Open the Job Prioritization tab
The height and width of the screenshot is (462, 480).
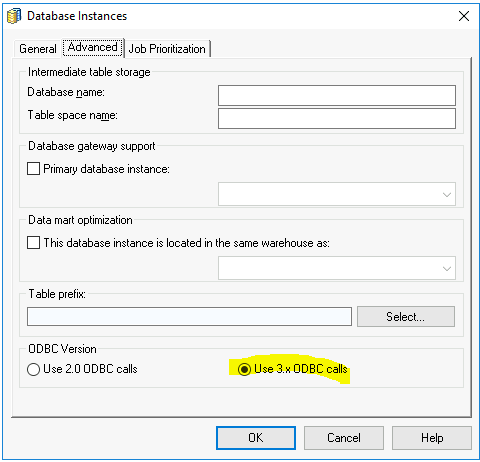(x=167, y=49)
